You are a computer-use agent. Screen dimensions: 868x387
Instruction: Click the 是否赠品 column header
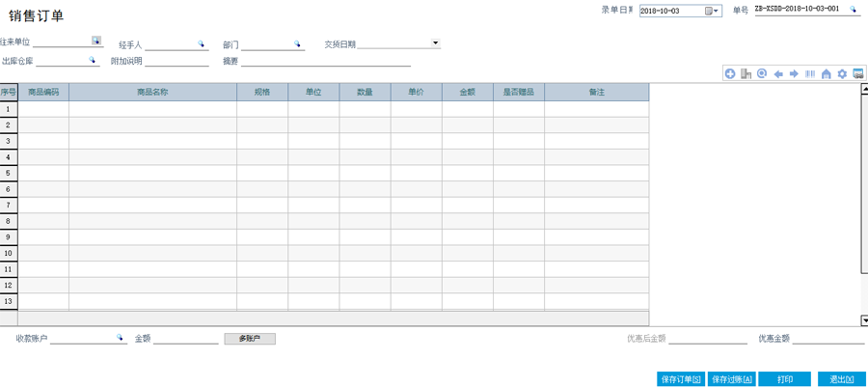[x=519, y=93]
